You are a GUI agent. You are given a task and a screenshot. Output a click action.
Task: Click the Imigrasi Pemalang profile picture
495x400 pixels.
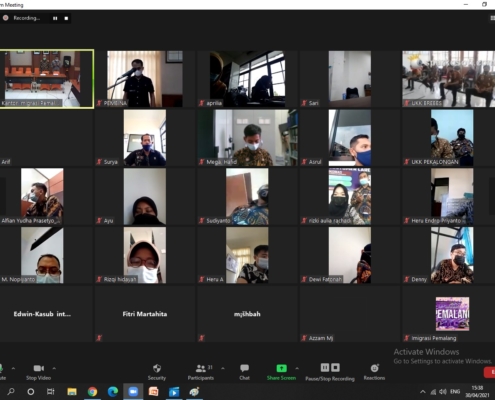pyautogui.click(x=452, y=314)
